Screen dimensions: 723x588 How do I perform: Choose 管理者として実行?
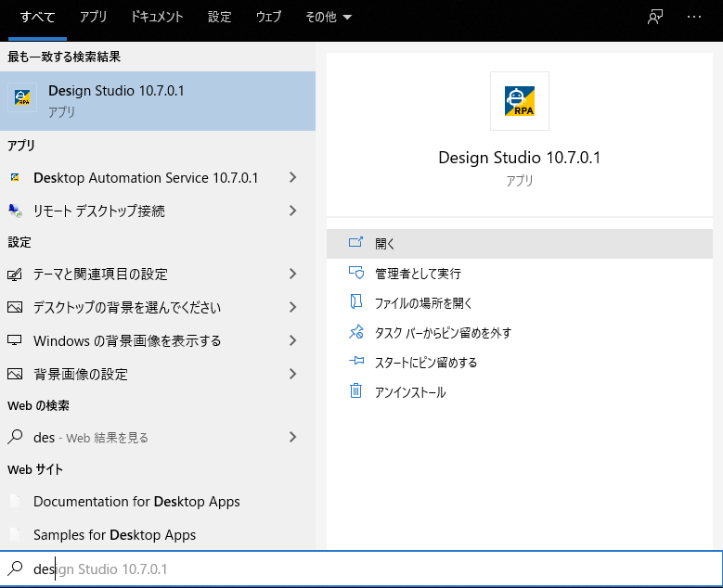(x=519, y=274)
